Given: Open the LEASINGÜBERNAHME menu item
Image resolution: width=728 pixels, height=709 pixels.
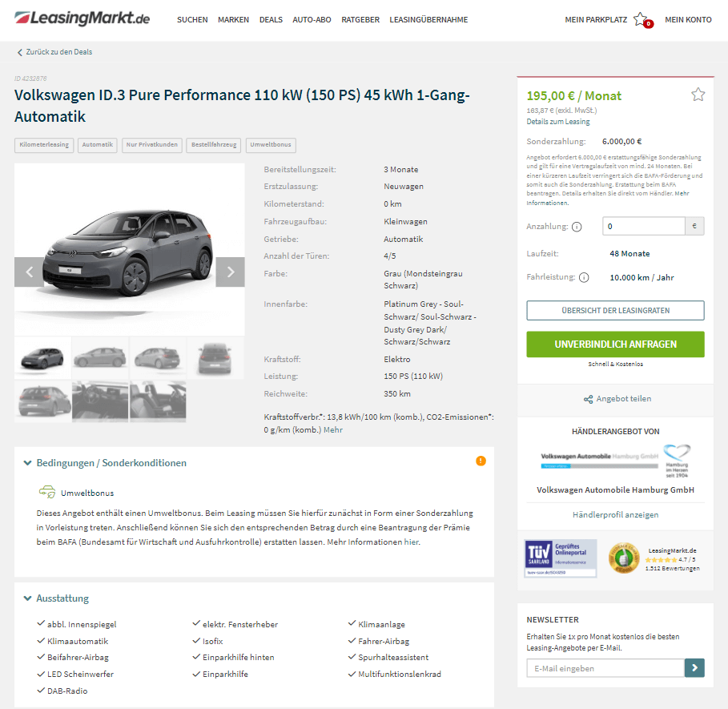Looking at the screenshot, I should pos(428,20).
